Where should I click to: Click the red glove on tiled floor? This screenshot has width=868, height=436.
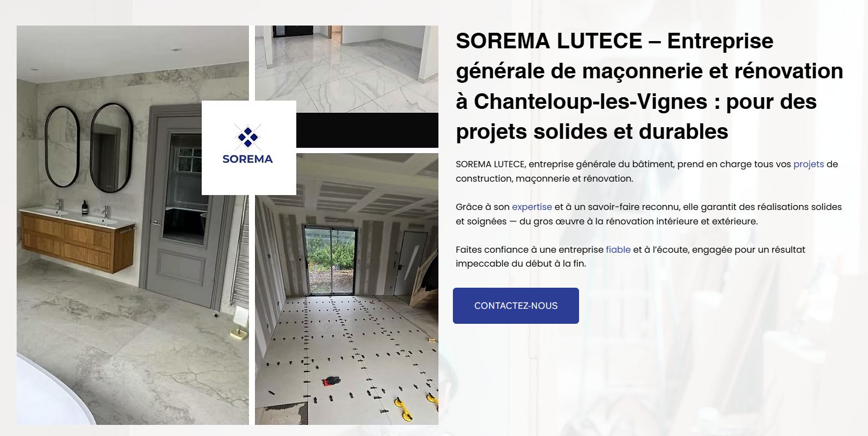pos(331,380)
